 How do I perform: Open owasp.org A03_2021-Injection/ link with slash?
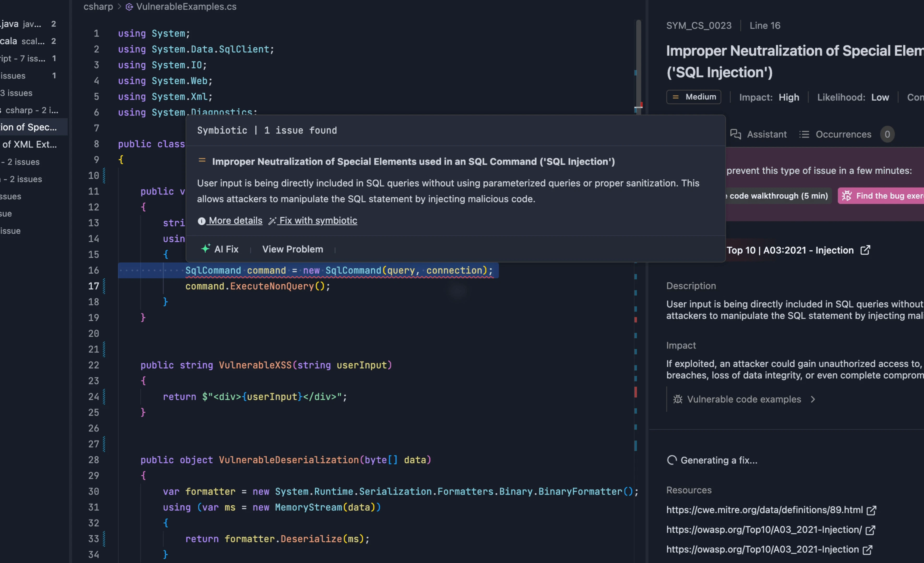tap(764, 530)
